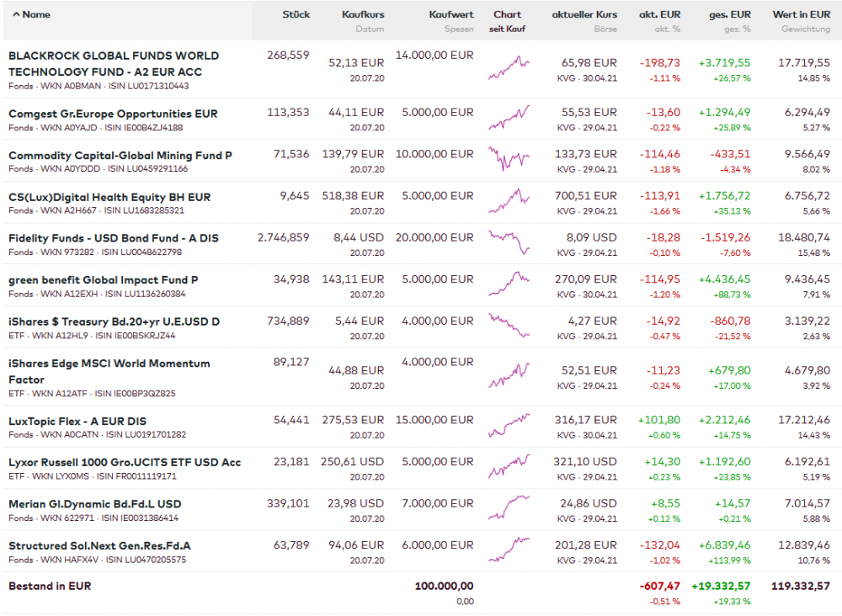Sort table by Kaufwert column header
The width and height of the screenshot is (842, 616).
coord(451,14)
